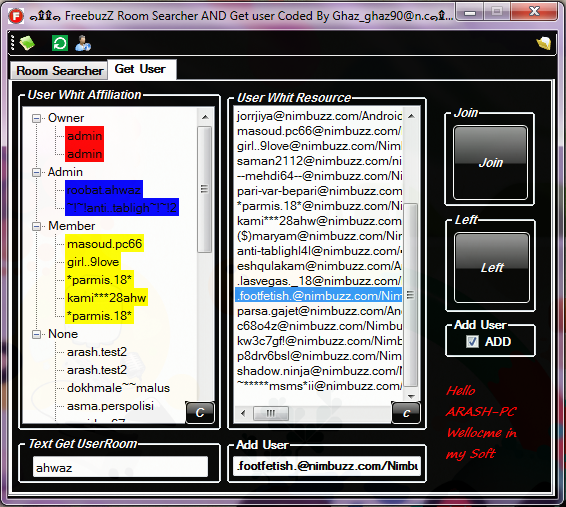
Task: Click the user profile icon in toolbar
Action: click(83, 43)
